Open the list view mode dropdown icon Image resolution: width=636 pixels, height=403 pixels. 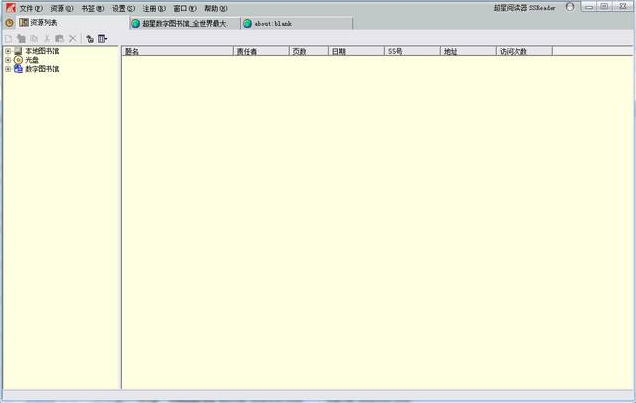[103, 39]
